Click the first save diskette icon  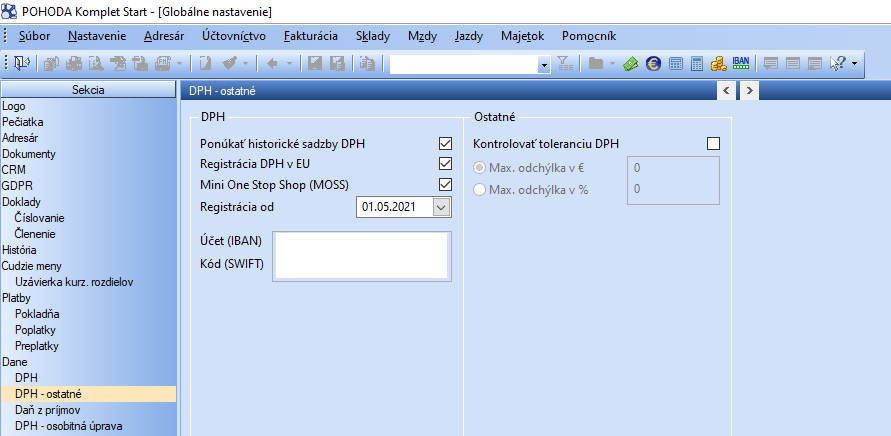314,64
